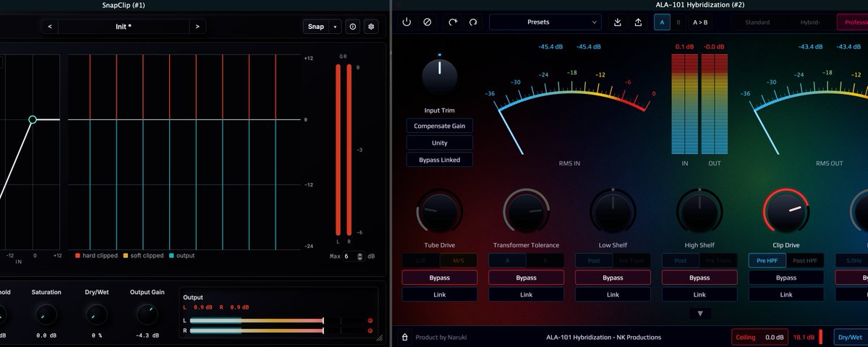
Task: Toggle M/S mode under Tube Drive
Action: (458, 260)
